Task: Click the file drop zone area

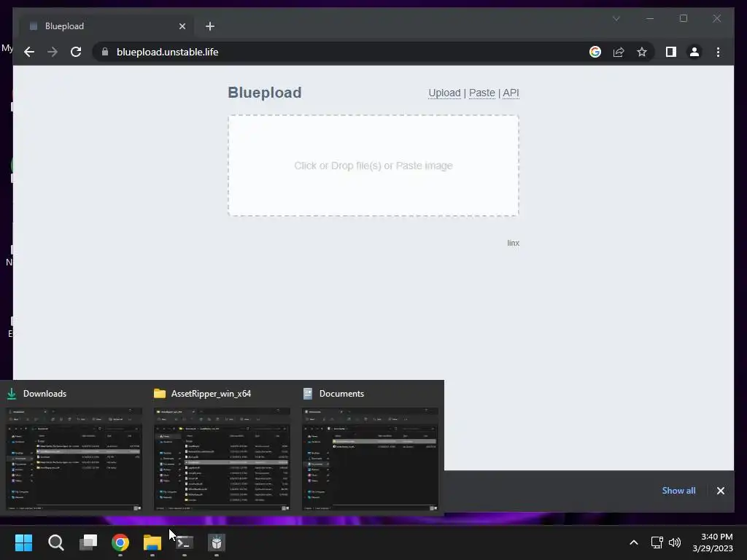Action: coord(373,166)
